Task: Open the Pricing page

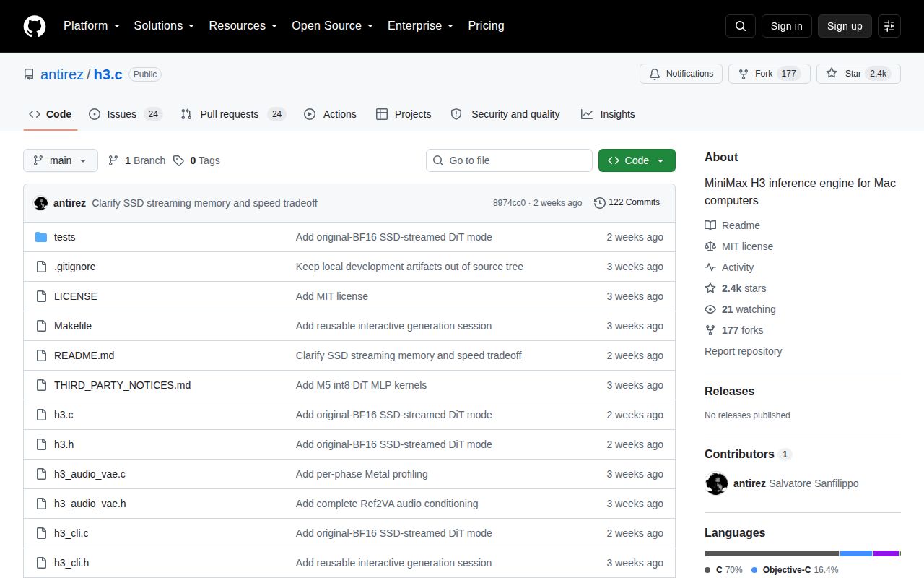Action: point(486,26)
